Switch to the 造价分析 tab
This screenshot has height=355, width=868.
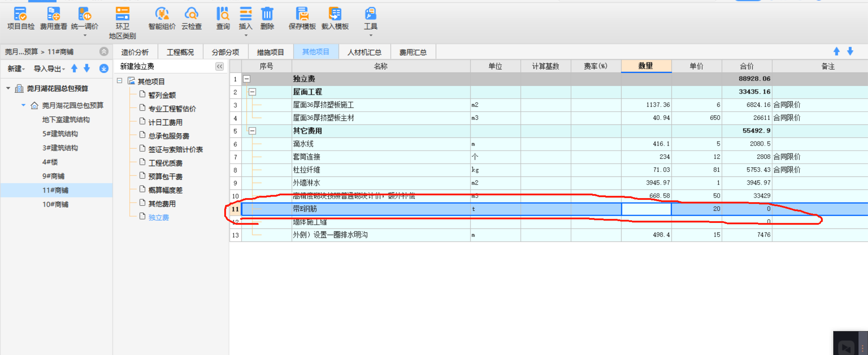click(x=135, y=52)
